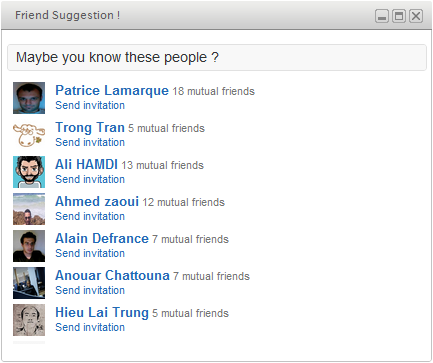This screenshot has width=433, height=363.
Task: Maximize the Friend Suggestion window
Action: pyautogui.click(x=399, y=16)
